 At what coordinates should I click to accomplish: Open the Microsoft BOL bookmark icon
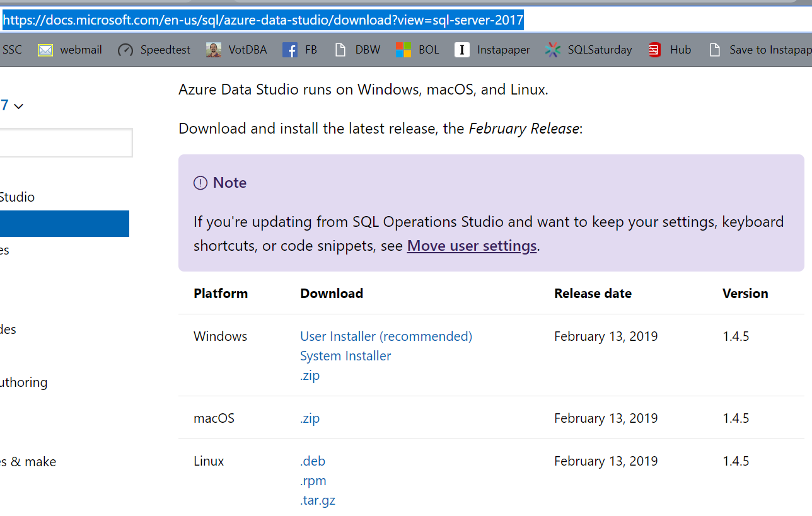(403, 50)
